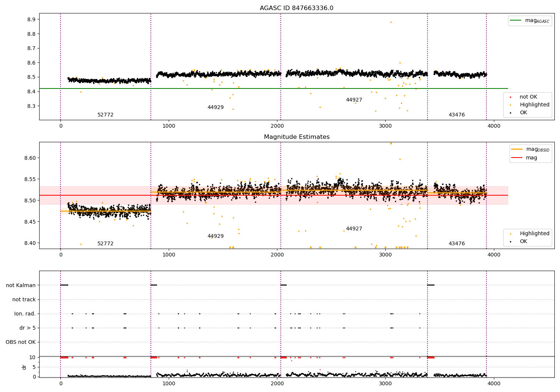The image size is (560, 392).
Task: Click the 'Ion. rad.' axis label
Action: (x=25, y=314)
